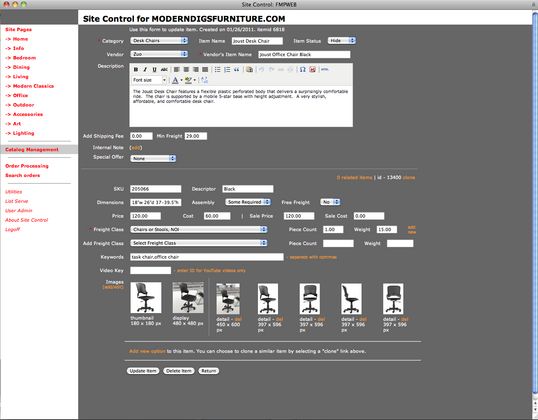Open the Office page in sidebar
Image resolution: width=538 pixels, height=420 pixels.
20,95
